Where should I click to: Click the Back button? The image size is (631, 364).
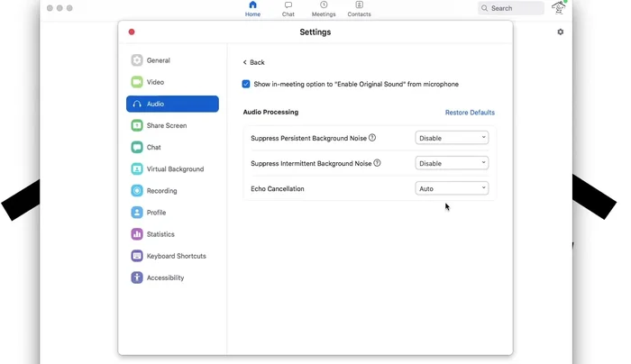(253, 62)
